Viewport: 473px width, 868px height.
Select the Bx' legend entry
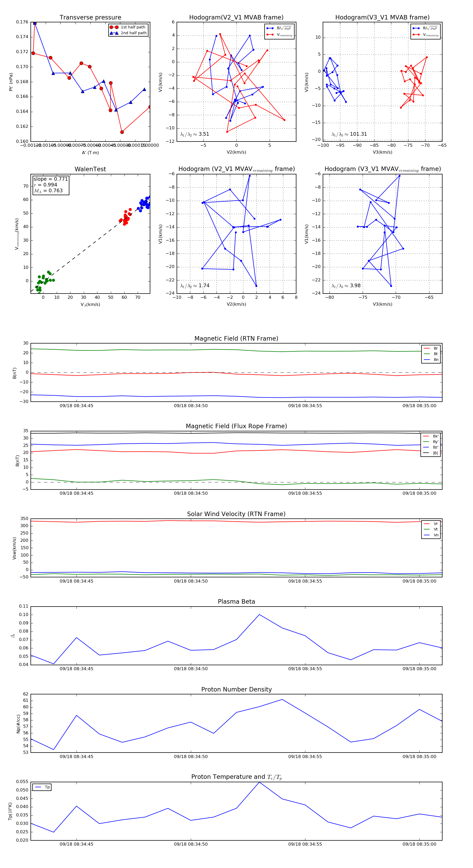point(431,436)
